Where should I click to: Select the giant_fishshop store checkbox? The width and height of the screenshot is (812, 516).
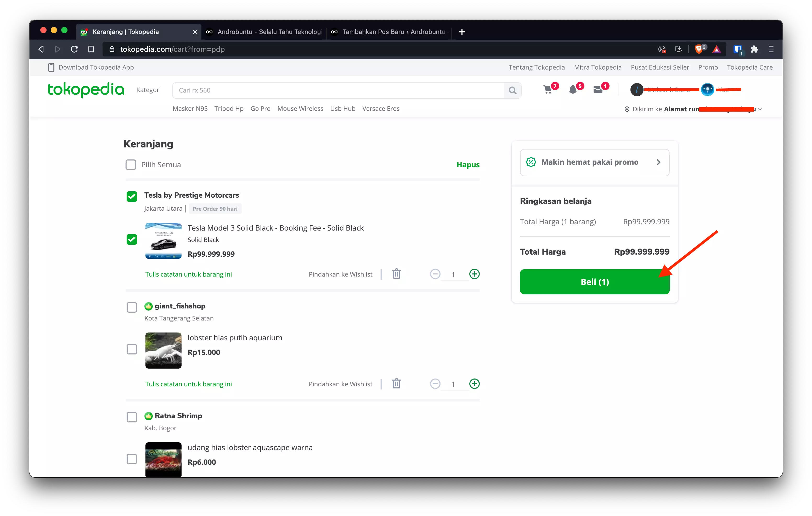132,307
